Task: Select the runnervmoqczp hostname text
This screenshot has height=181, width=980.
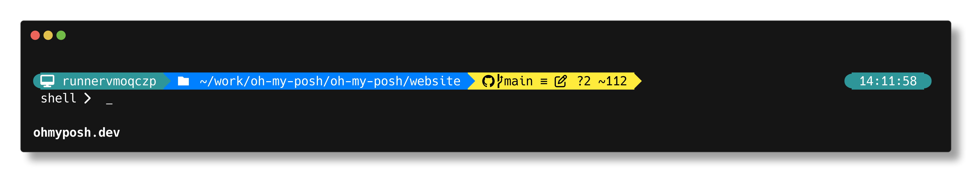Action: (109, 81)
